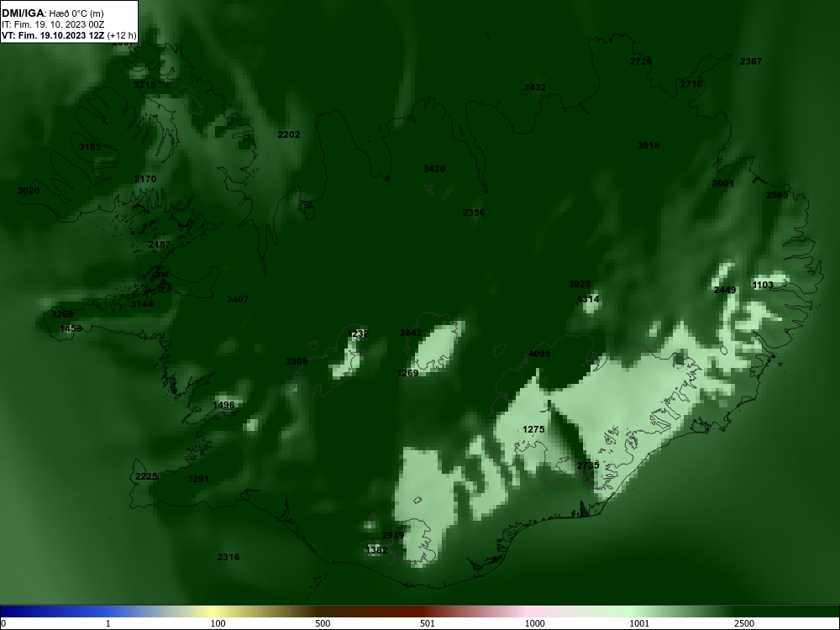840x630 pixels.
Task: Select the '1000' color scale label
Action: pyautogui.click(x=534, y=623)
